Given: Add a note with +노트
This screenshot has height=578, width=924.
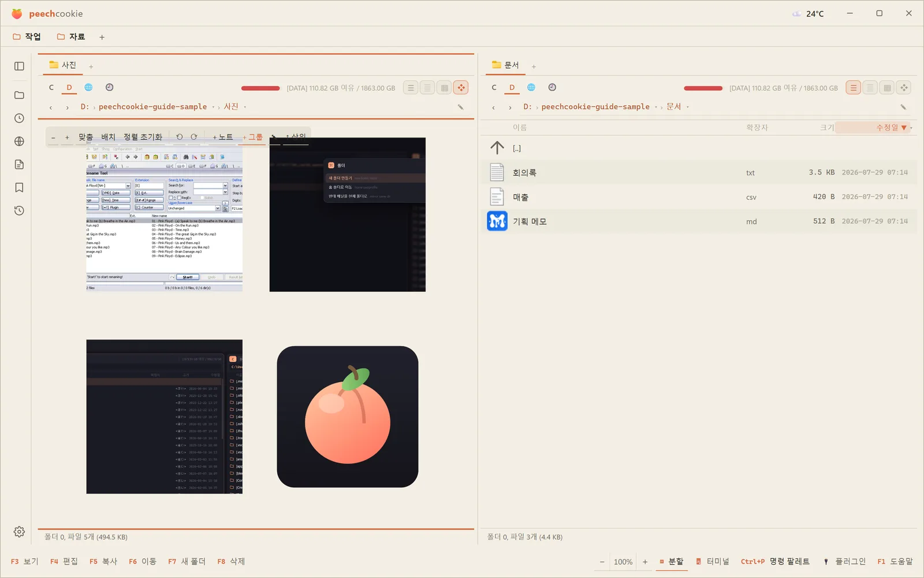Looking at the screenshot, I should [222, 137].
